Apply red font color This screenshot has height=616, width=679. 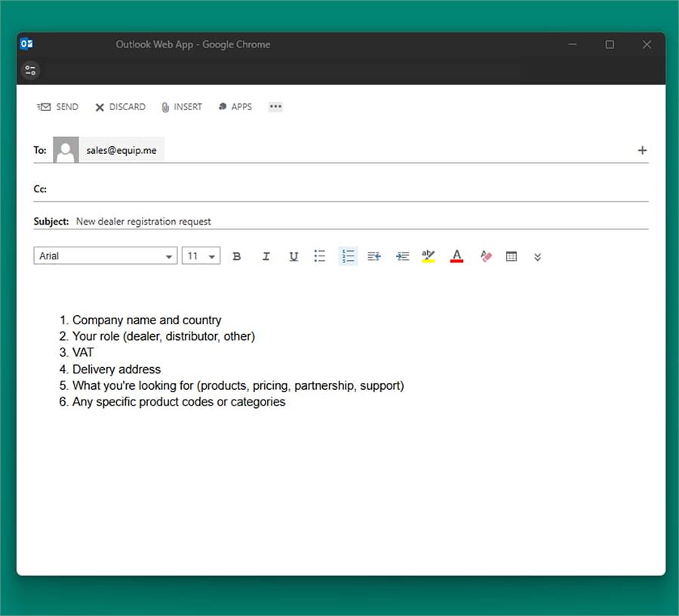point(457,256)
